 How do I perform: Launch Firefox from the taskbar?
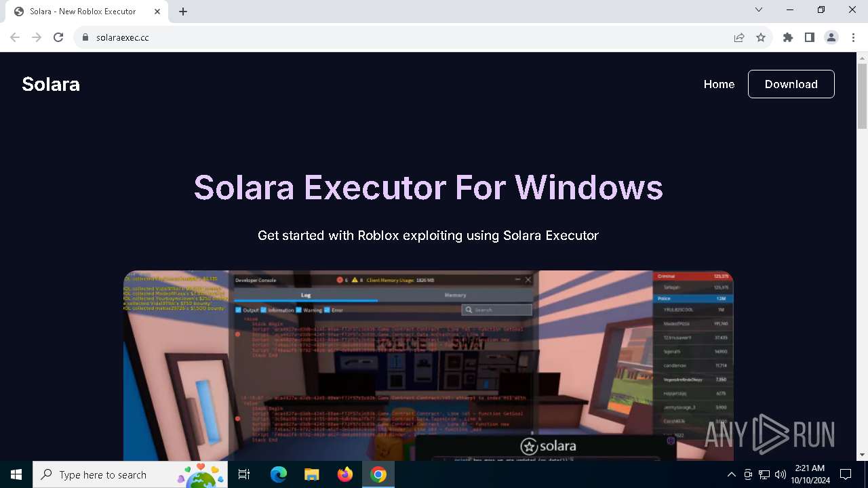pyautogui.click(x=345, y=474)
